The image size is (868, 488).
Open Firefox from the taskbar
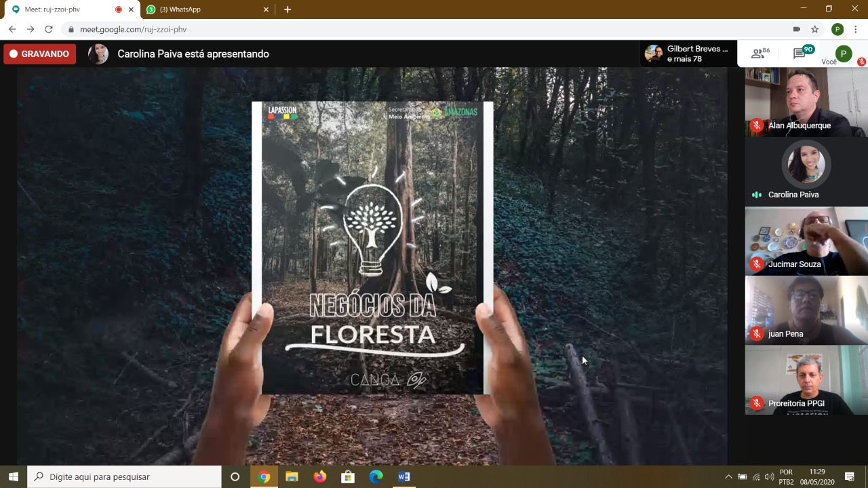[320, 476]
